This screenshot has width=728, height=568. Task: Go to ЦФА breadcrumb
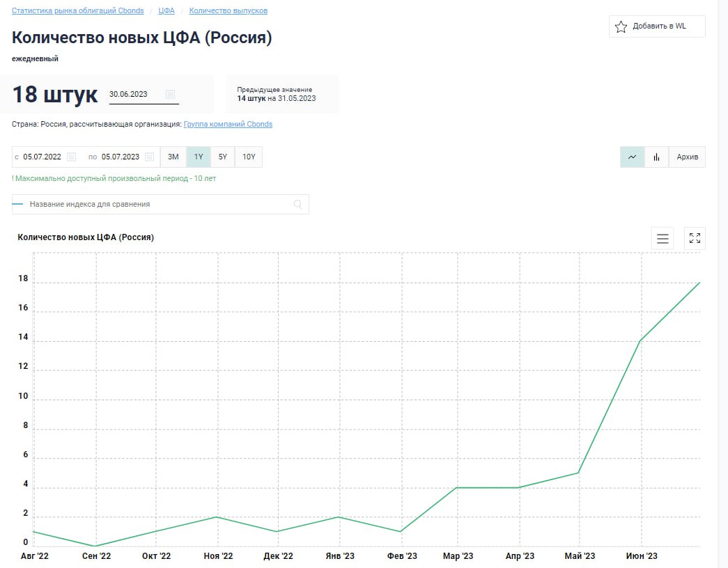(166, 11)
